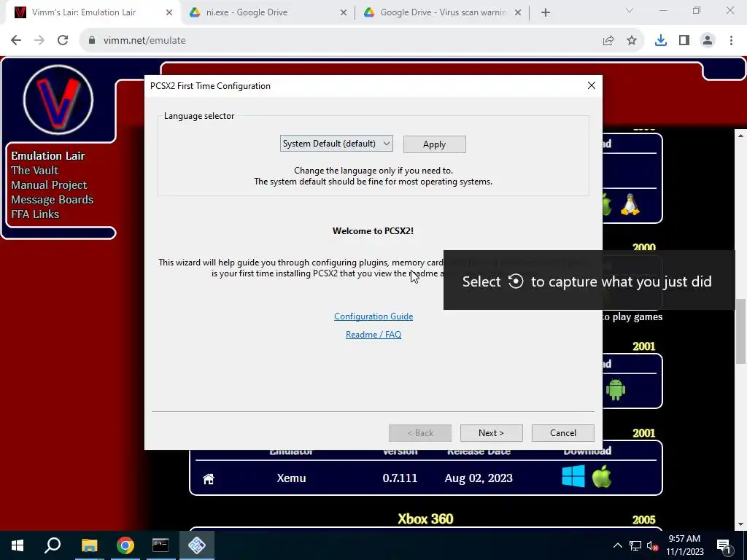Open the Windows Start menu
Viewport: 747px width, 560px height.
18,545
